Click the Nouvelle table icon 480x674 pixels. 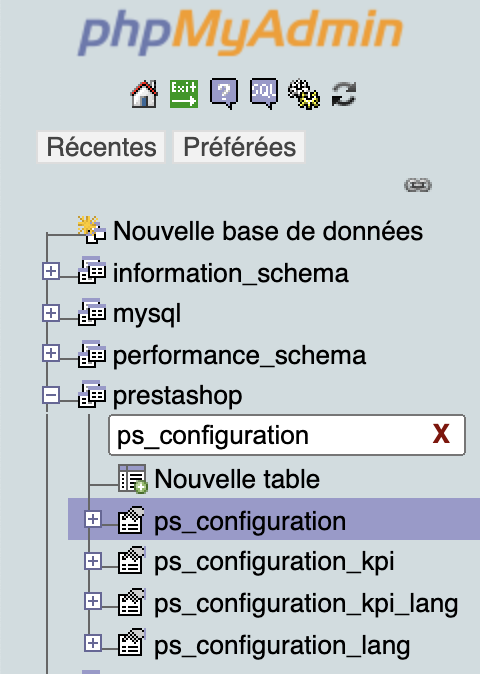point(132,478)
